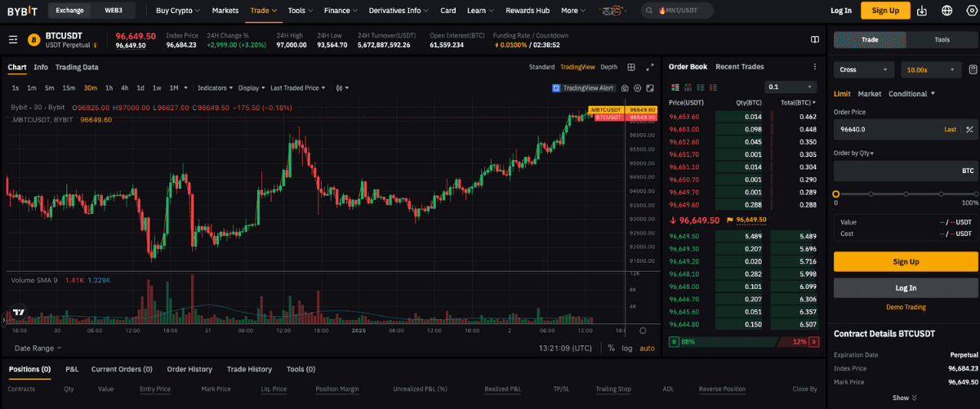This screenshot has height=409, width=980.
Task: Open the Tools tab in the trade panel
Action: pos(942,39)
